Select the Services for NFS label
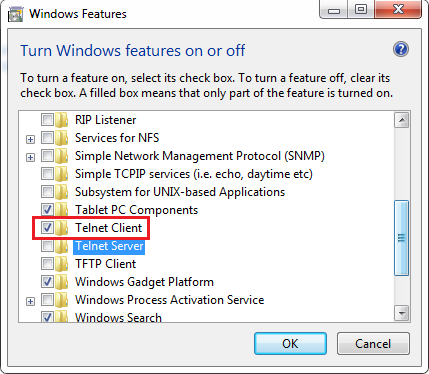 (117, 138)
